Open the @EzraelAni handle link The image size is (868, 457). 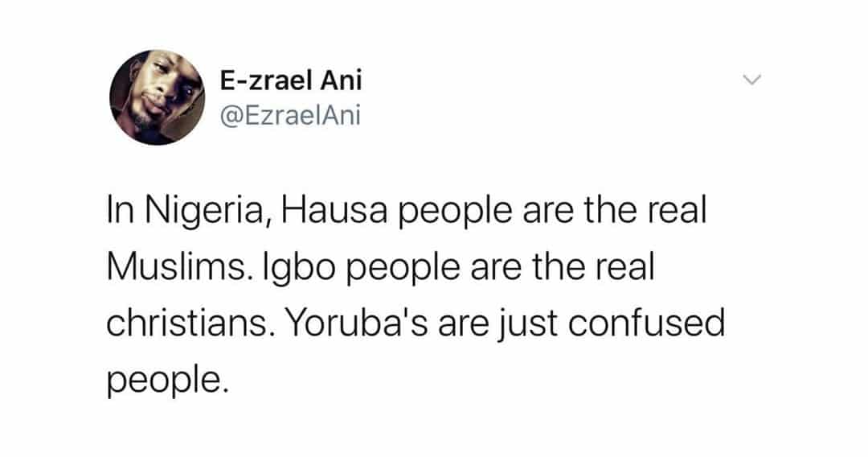(291, 116)
